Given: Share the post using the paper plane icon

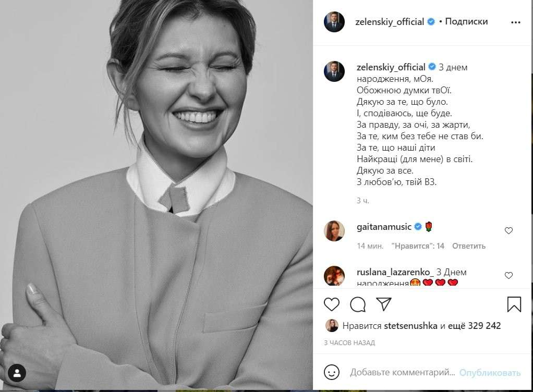Looking at the screenshot, I should pos(384,305).
